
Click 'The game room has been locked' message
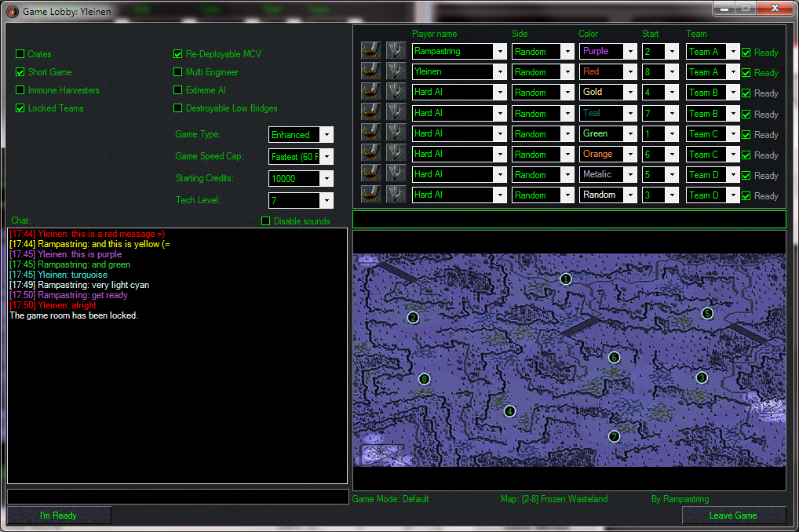point(73,315)
